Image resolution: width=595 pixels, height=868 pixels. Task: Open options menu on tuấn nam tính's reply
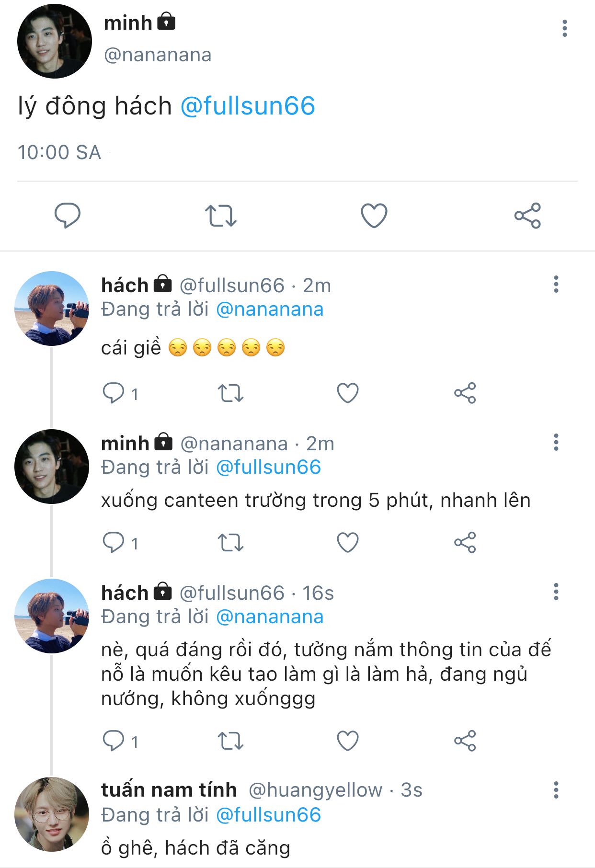click(556, 790)
